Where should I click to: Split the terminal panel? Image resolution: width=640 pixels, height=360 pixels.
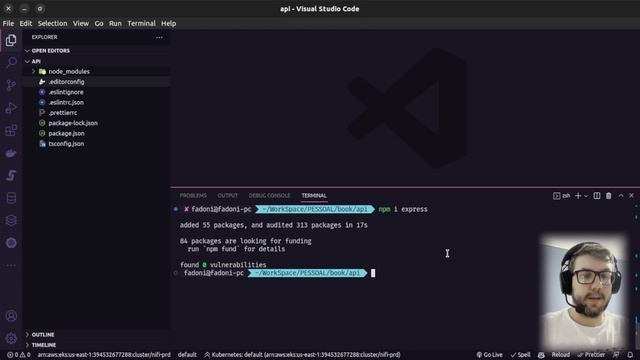tap(597, 196)
